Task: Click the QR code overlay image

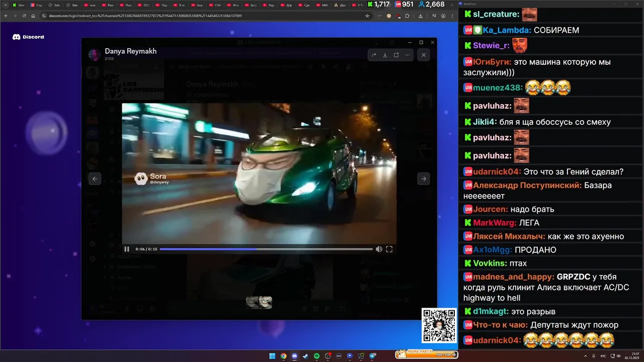Action: click(x=439, y=325)
